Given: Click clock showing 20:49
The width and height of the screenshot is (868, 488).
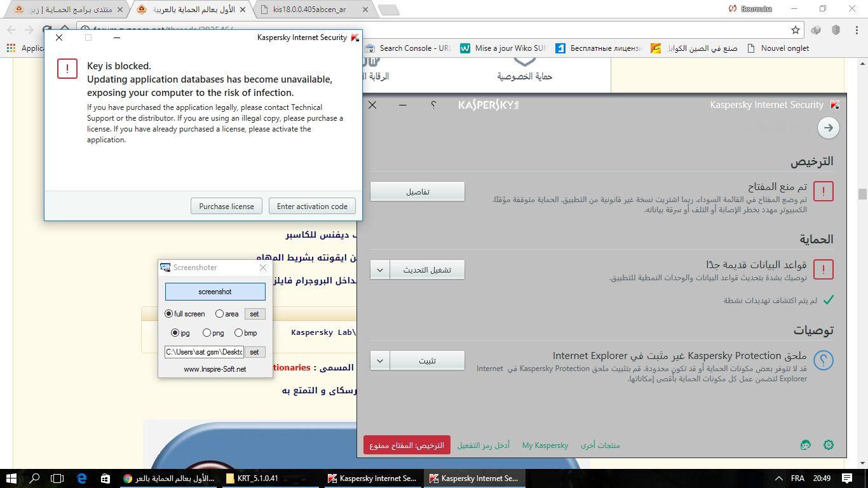Looking at the screenshot, I should pyautogui.click(x=822, y=478).
